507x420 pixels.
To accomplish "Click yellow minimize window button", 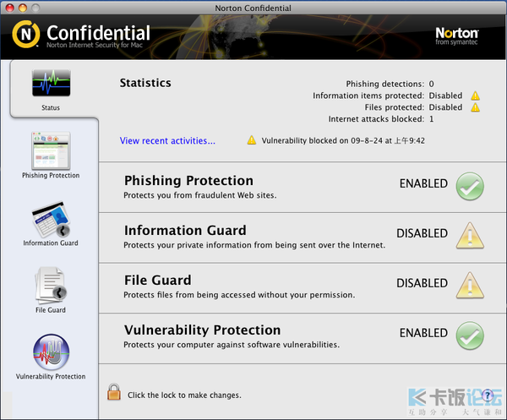I will tap(23, 8).
